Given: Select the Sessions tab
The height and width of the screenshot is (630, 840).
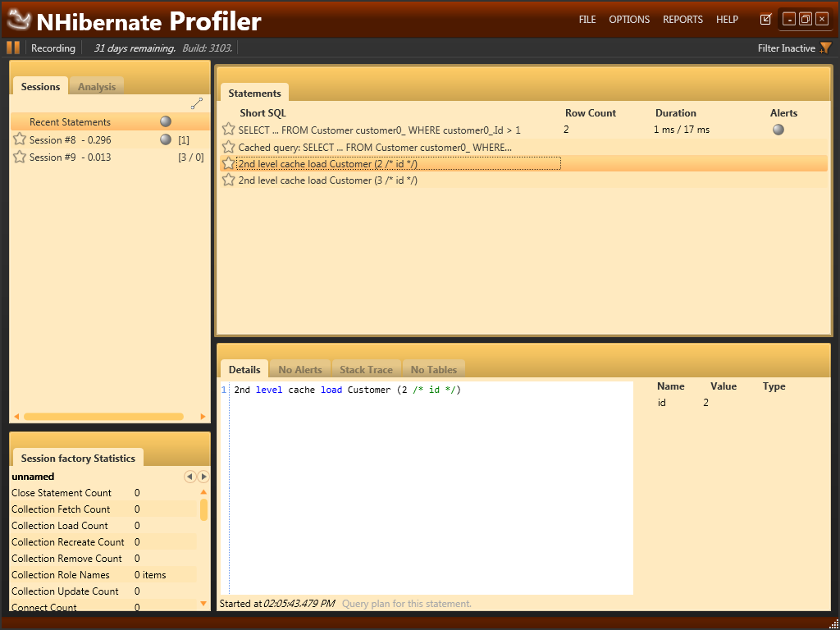Looking at the screenshot, I should 40,86.
